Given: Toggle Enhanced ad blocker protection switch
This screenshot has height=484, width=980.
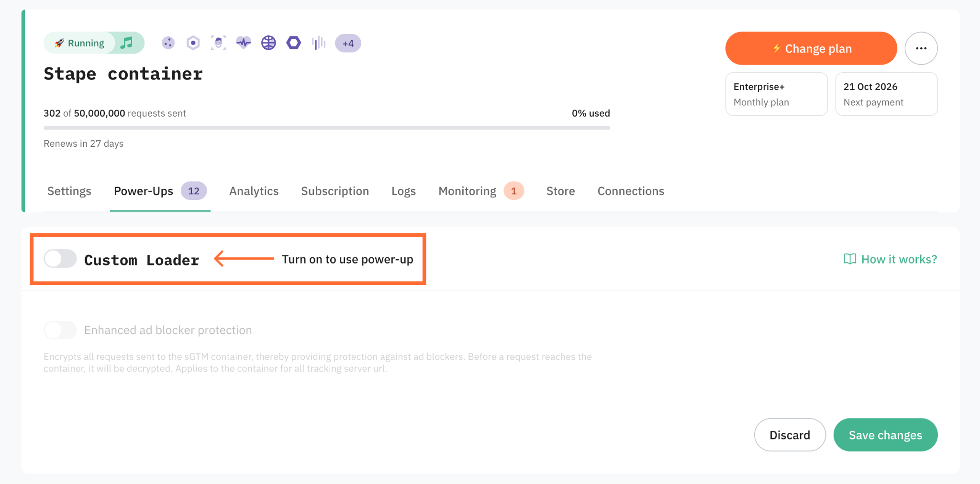Looking at the screenshot, I should (x=60, y=330).
